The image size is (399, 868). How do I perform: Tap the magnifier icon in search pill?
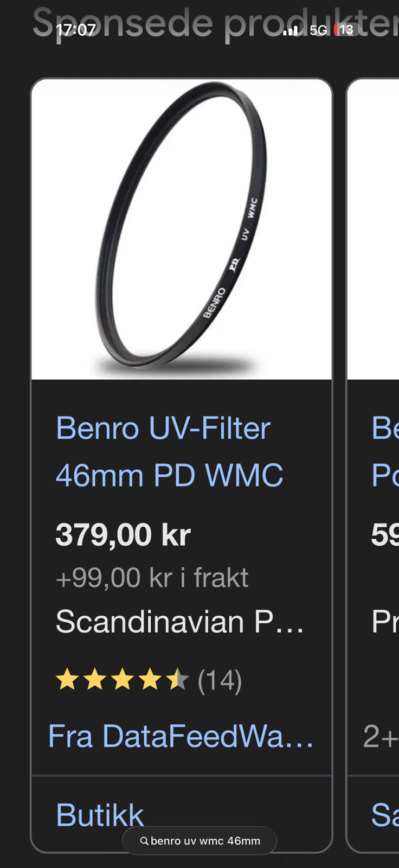pos(144,841)
